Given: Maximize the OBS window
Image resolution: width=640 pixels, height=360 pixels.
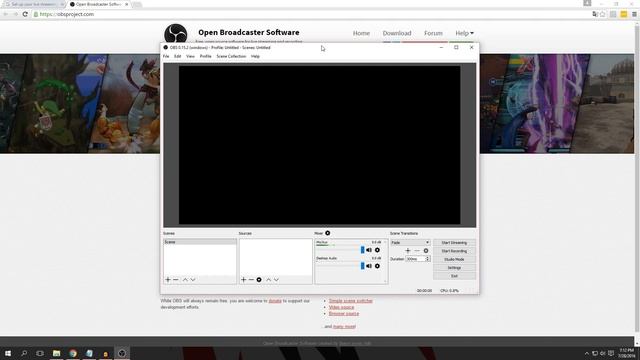Looking at the screenshot, I should [x=456, y=47].
